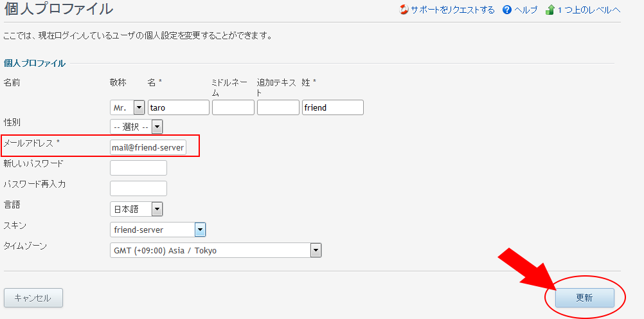Click the support request lifebuoy icon

(x=404, y=10)
